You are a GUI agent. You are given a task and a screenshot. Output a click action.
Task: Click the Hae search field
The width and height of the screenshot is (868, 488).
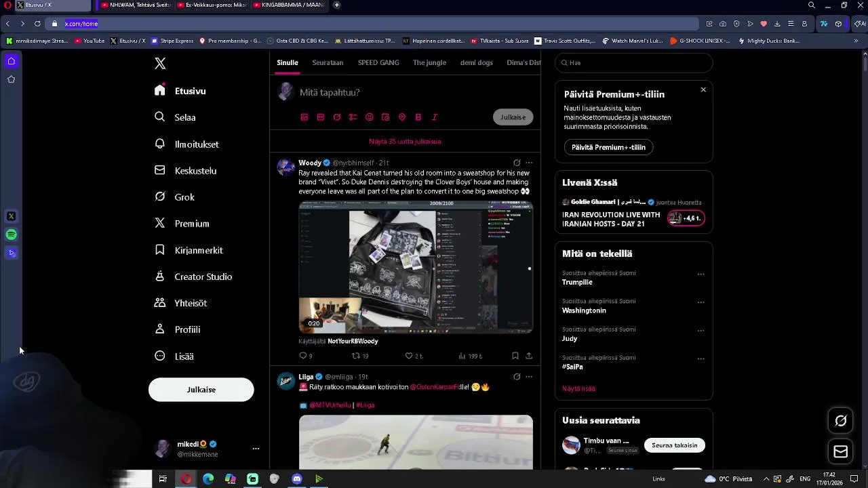(x=634, y=63)
